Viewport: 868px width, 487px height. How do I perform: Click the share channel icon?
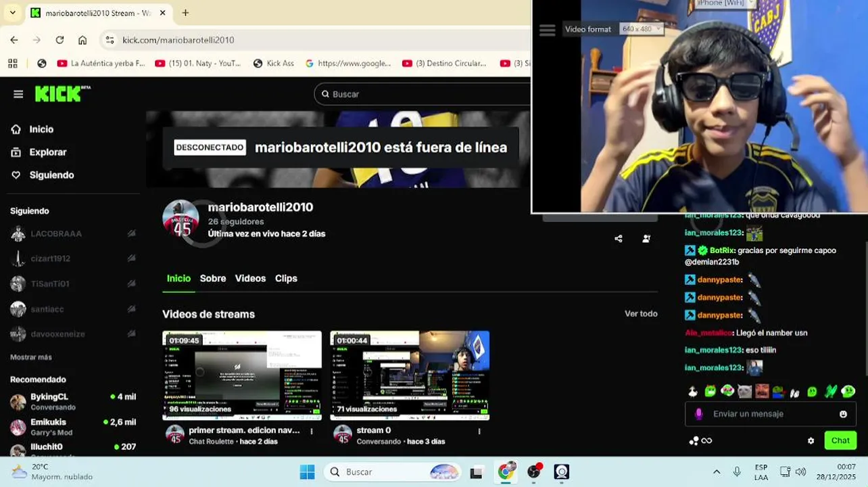point(618,239)
